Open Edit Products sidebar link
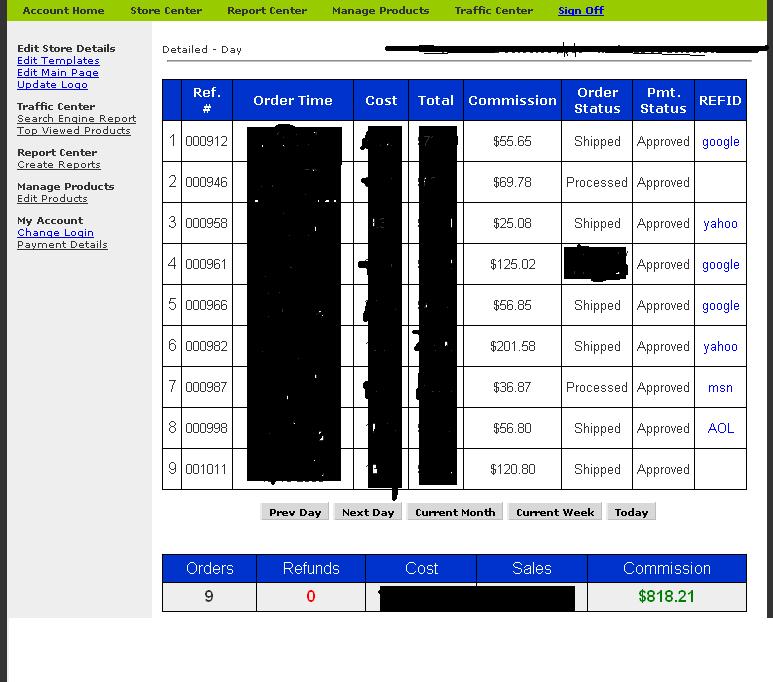Viewport: 773px width, 682px height. click(x=52, y=199)
